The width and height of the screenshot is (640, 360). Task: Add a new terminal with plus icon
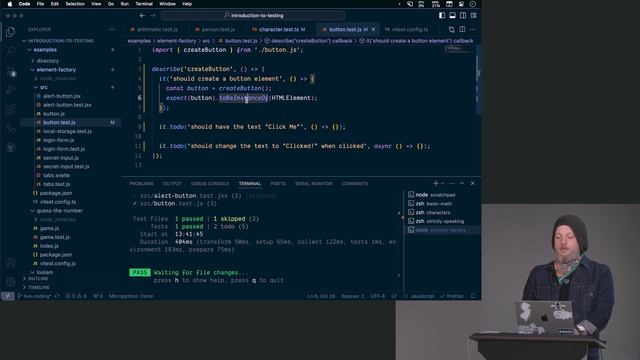436,183
